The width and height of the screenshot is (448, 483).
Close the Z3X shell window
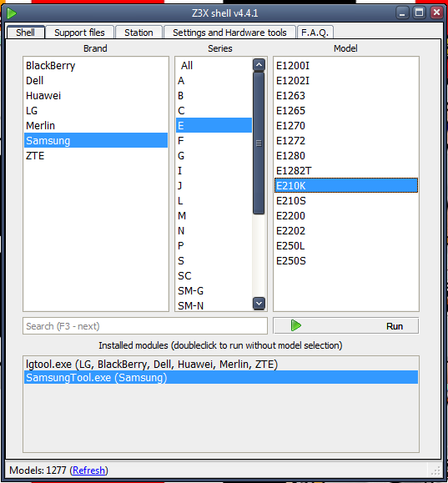point(436,13)
